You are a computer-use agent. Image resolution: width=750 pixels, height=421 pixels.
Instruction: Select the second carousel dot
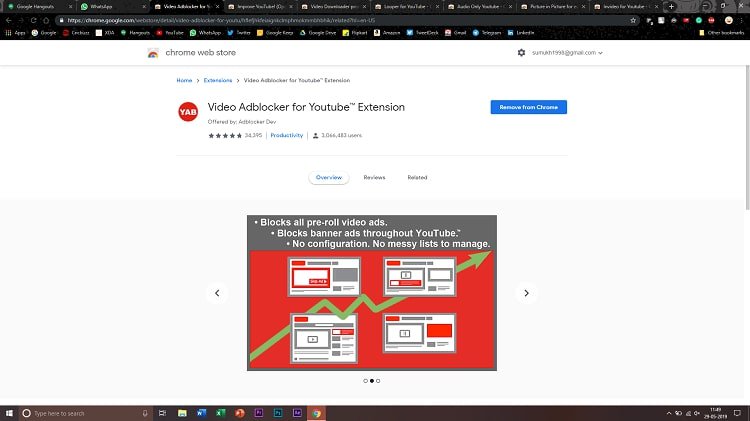(372, 381)
